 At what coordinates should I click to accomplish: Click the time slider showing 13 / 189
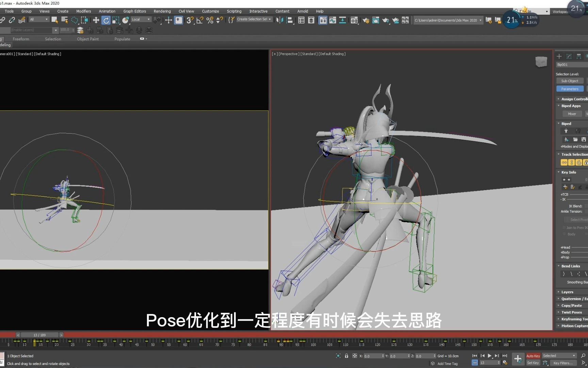click(39, 335)
